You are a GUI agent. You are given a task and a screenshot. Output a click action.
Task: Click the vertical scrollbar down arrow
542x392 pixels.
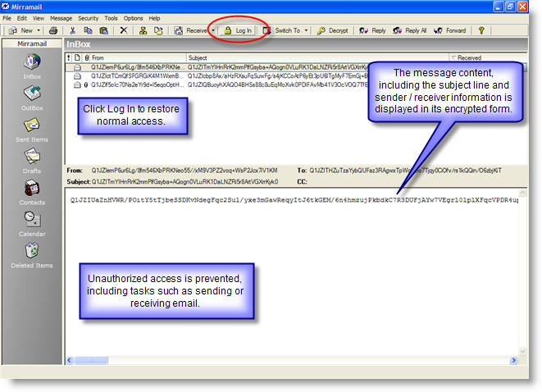click(x=522, y=352)
